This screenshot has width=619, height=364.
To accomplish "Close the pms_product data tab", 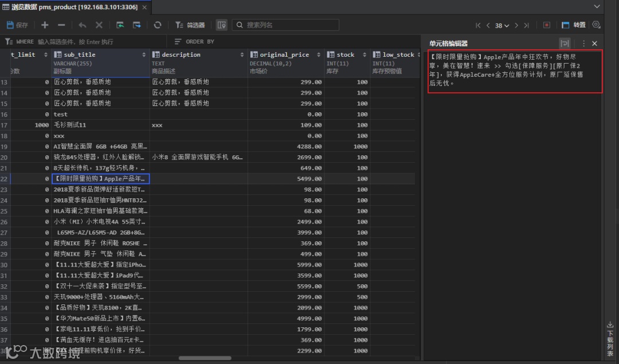I will point(144,7).
